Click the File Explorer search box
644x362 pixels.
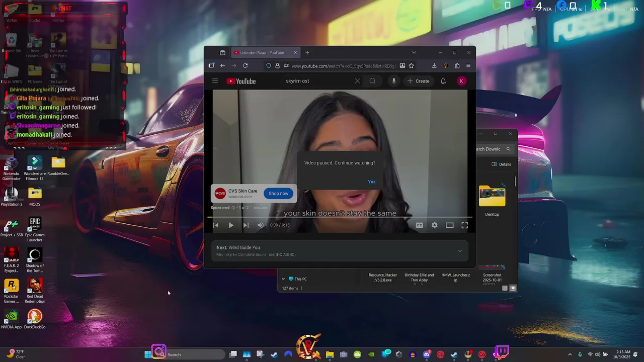point(494,149)
